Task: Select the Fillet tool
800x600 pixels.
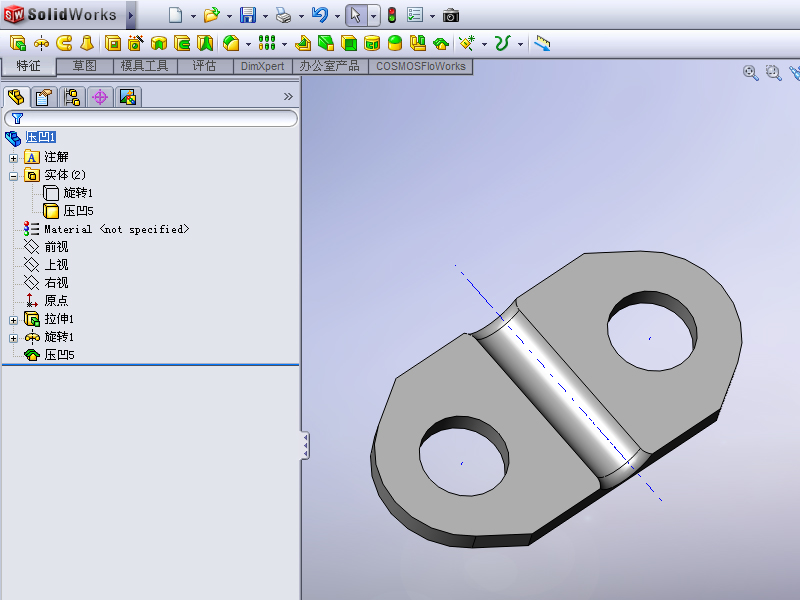Action: (x=231, y=43)
